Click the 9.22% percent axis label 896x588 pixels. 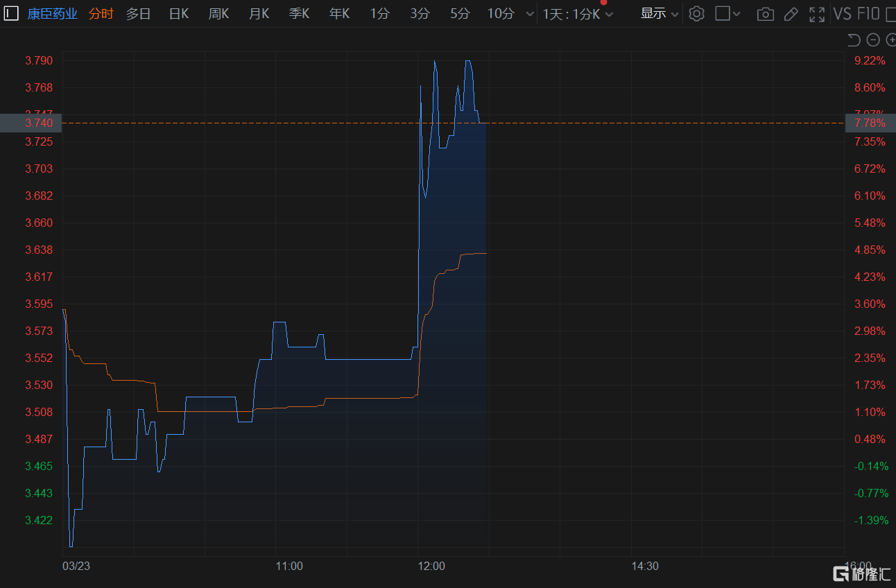870,60
